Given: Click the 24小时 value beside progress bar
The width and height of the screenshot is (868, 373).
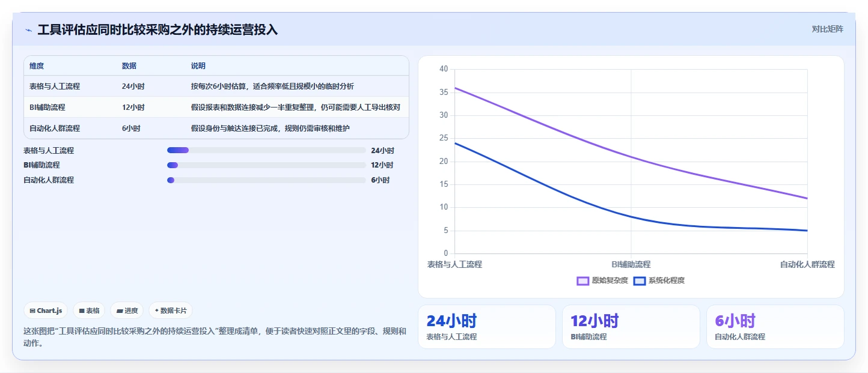Looking at the screenshot, I should 383,151.
